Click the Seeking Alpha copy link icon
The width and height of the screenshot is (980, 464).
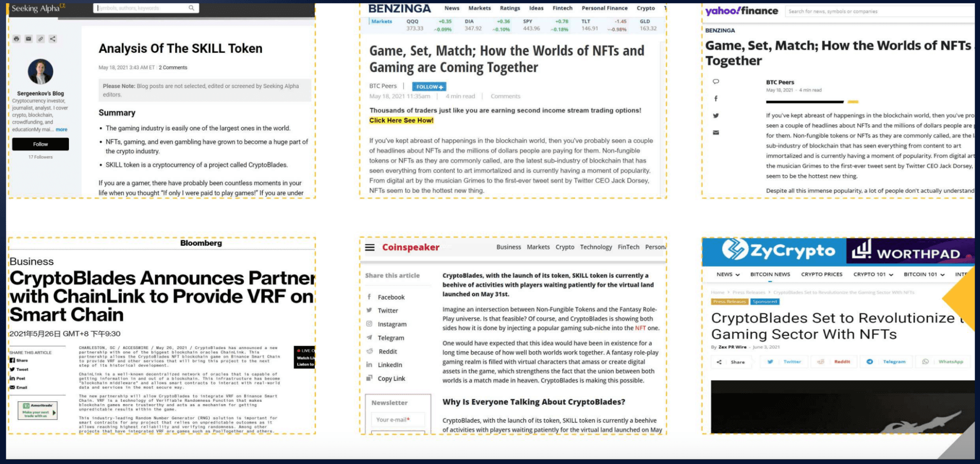41,39
